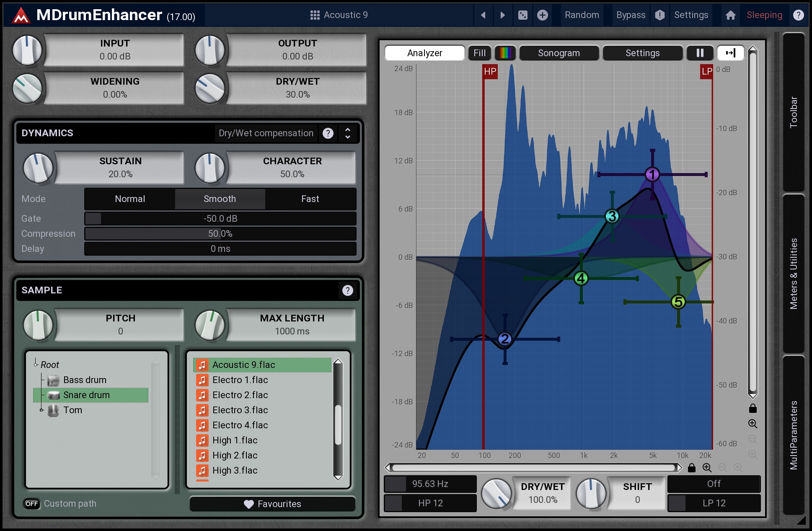Click the vertical zoom in magnifier
Image resolution: width=812 pixels, height=531 pixels.
point(753,424)
